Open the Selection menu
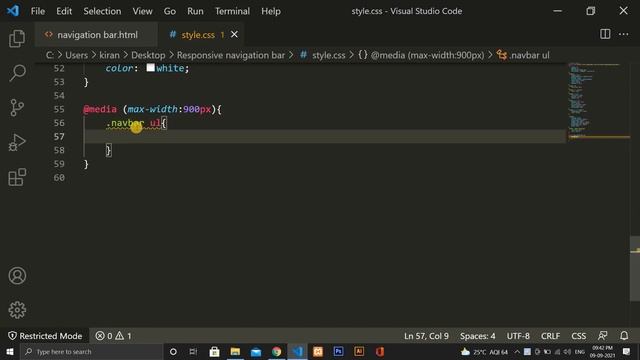This screenshot has width=640, height=360. point(102,11)
